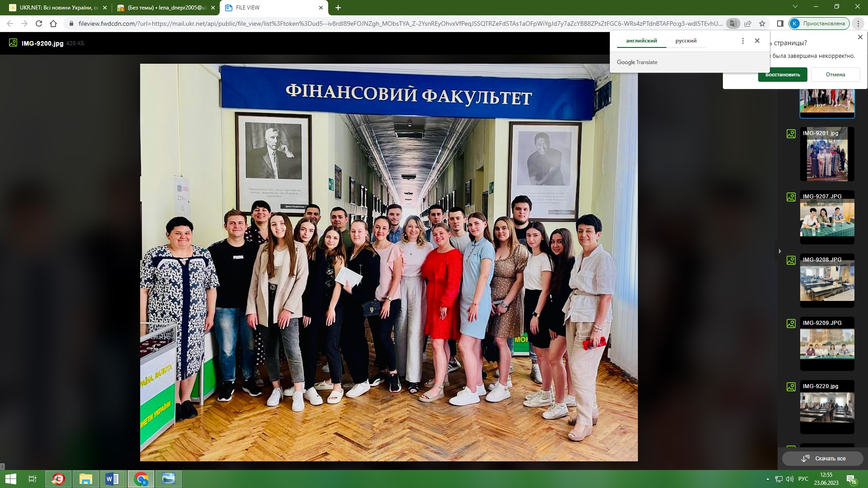Click image icon beside IMG-9201.jpg

pos(791,134)
